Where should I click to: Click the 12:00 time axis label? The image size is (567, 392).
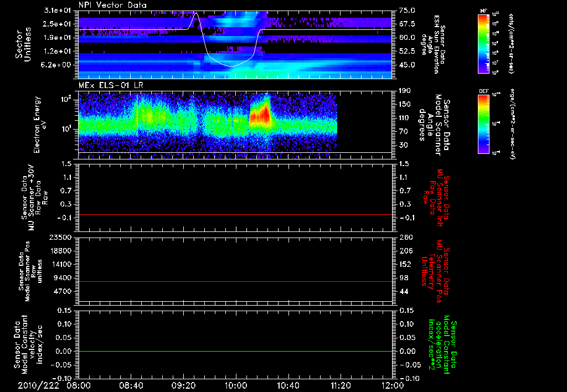[393, 386]
